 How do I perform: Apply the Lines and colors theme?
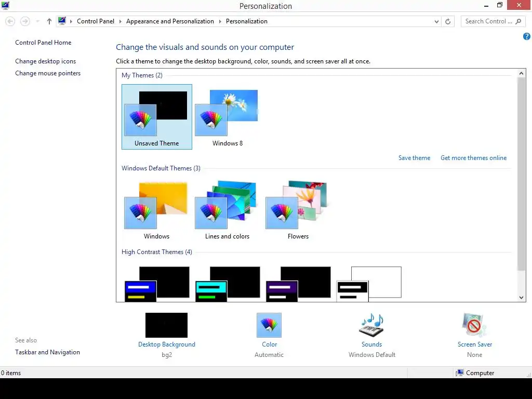coord(227,210)
